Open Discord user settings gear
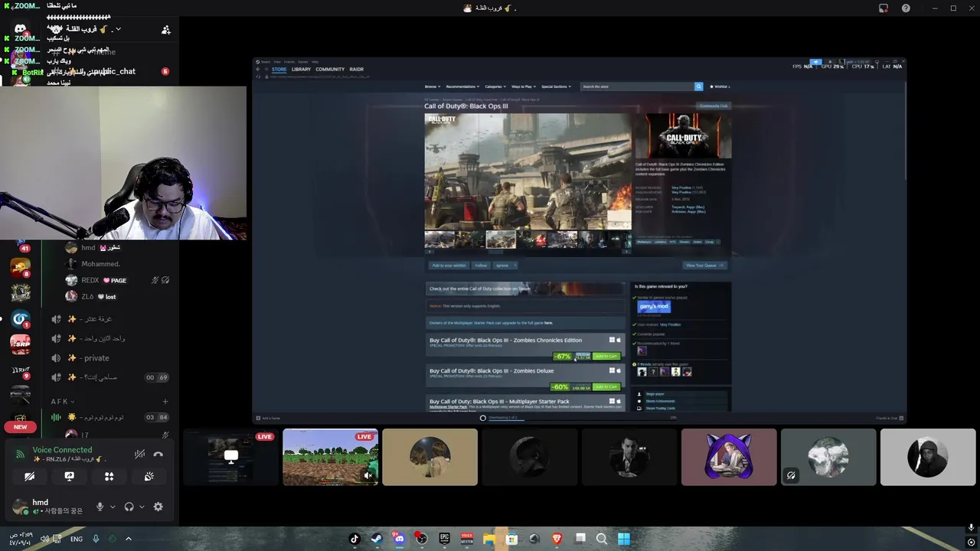The image size is (980, 551). (x=158, y=507)
